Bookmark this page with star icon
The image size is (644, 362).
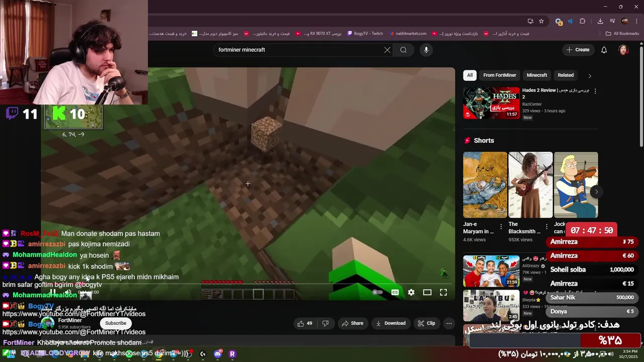click(x=541, y=21)
